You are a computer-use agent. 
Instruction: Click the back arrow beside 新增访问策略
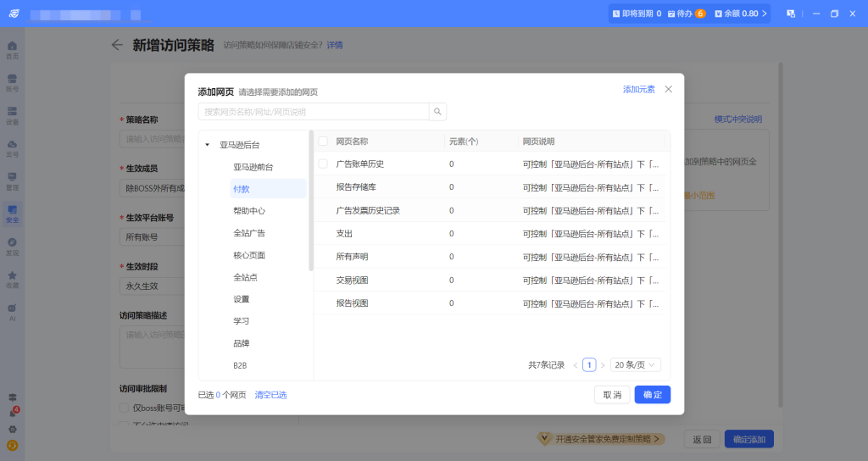117,45
